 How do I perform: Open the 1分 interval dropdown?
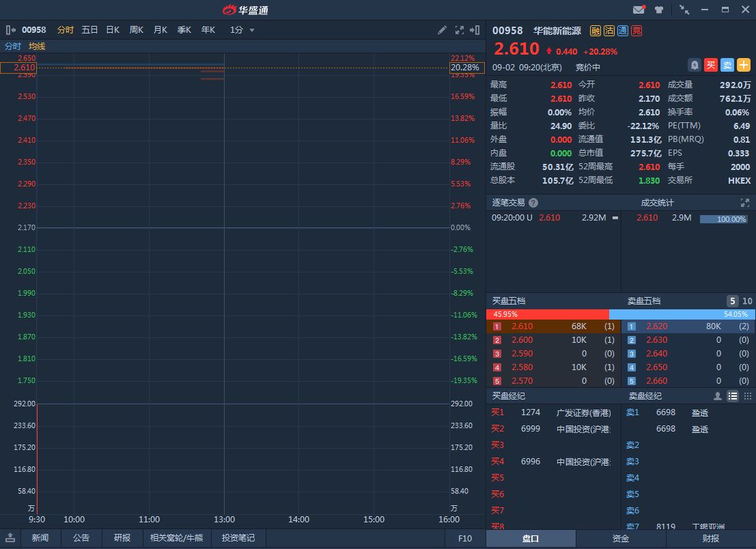242,30
